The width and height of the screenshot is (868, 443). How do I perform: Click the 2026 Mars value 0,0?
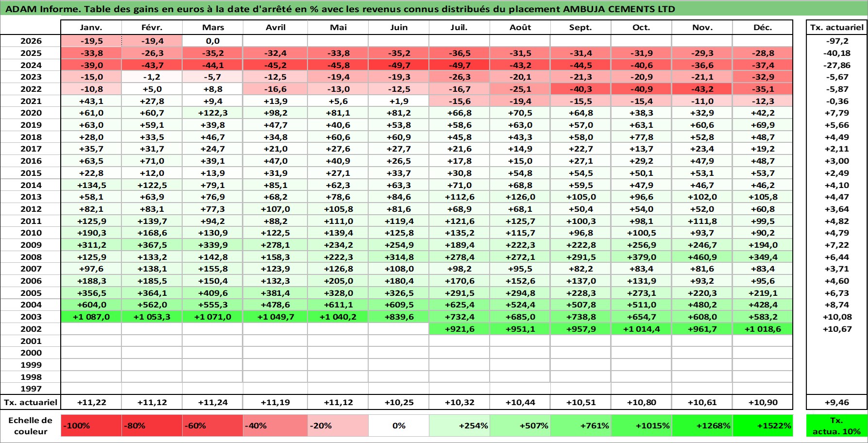pyautogui.click(x=213, y=41)
